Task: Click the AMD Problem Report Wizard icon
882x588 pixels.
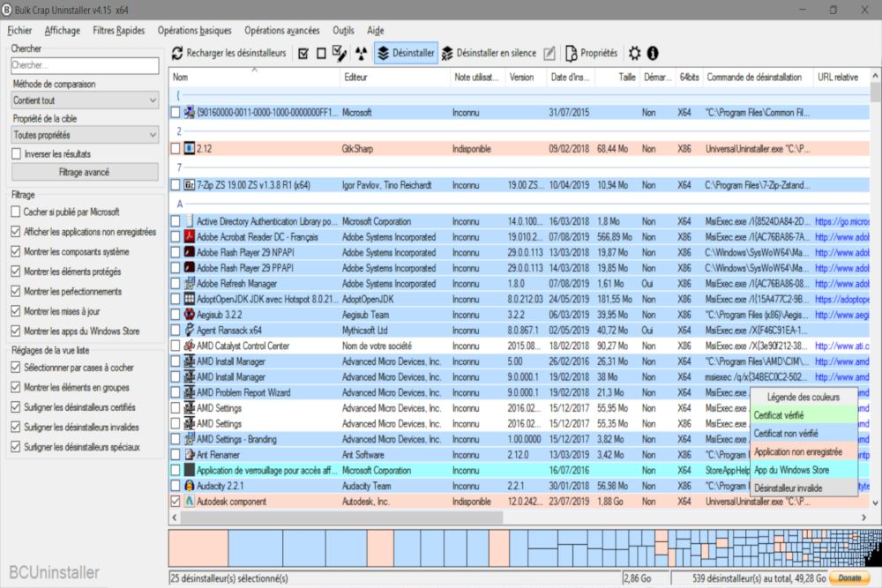Action: point(190,392)
